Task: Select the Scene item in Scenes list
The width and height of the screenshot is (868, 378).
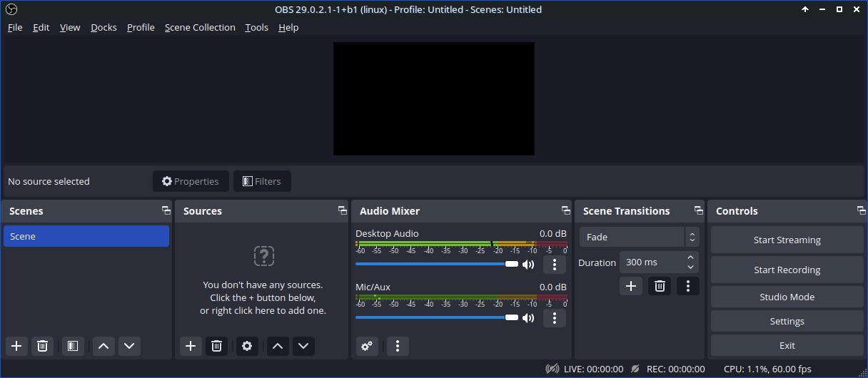Action: tap(86, 236)
